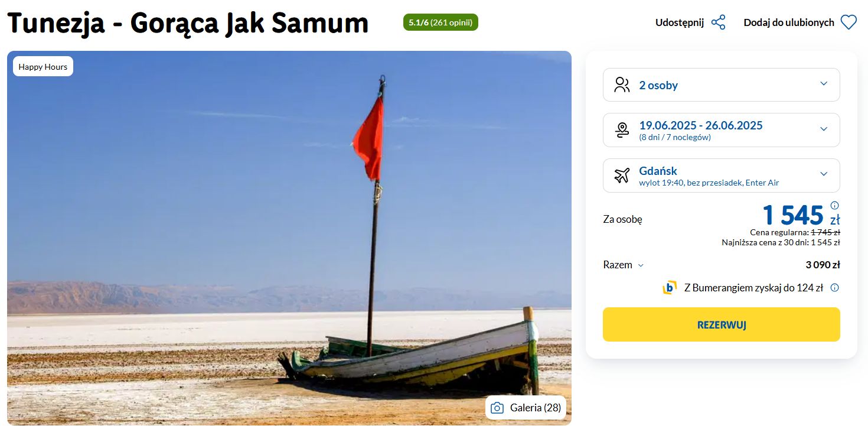Image resolution: width=868 pixels, height=432 pixels.
Task: Click the share network icon
Action: [718, 22]
